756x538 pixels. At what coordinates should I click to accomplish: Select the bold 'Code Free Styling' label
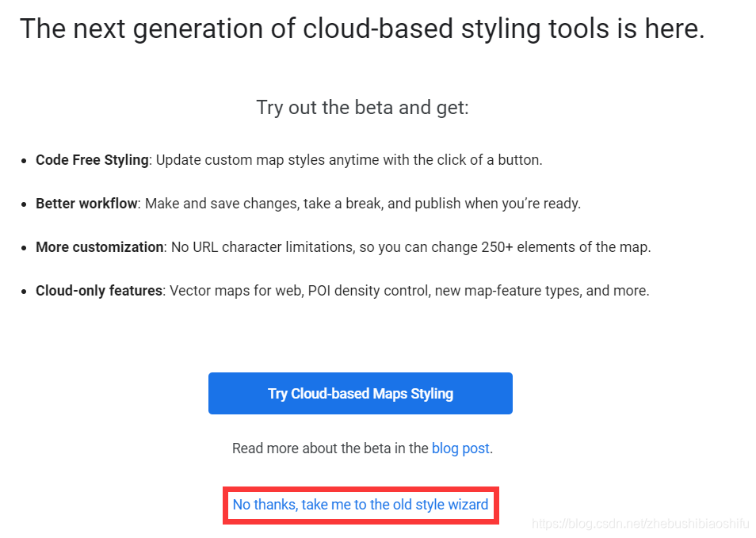point(92,160)
